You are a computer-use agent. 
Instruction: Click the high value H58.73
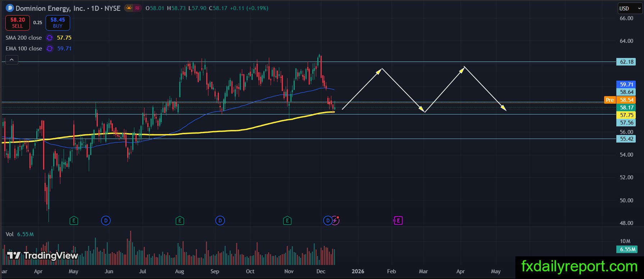click(x=176, y=8)
